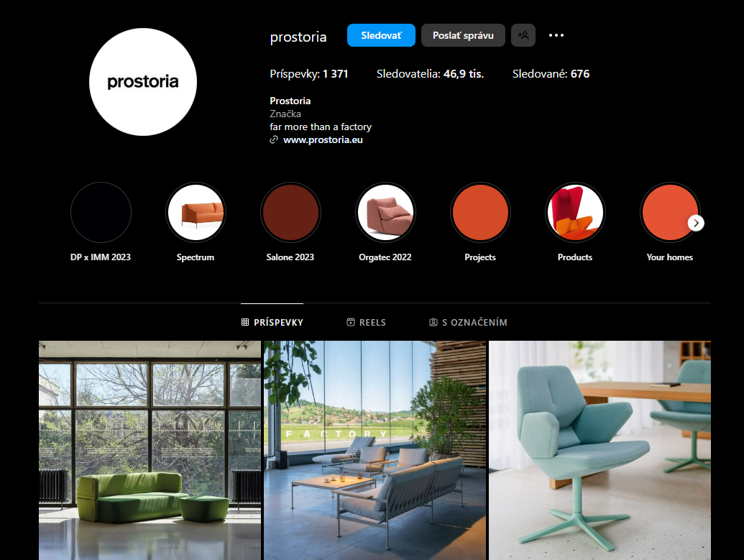Switch to the Reels tab
744x560 pixels.
(x=367, y=322)
